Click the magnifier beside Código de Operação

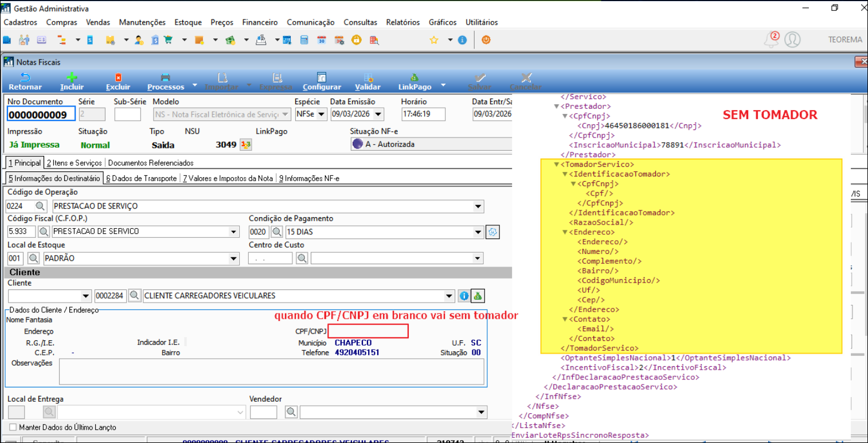(x=41, y=206)
